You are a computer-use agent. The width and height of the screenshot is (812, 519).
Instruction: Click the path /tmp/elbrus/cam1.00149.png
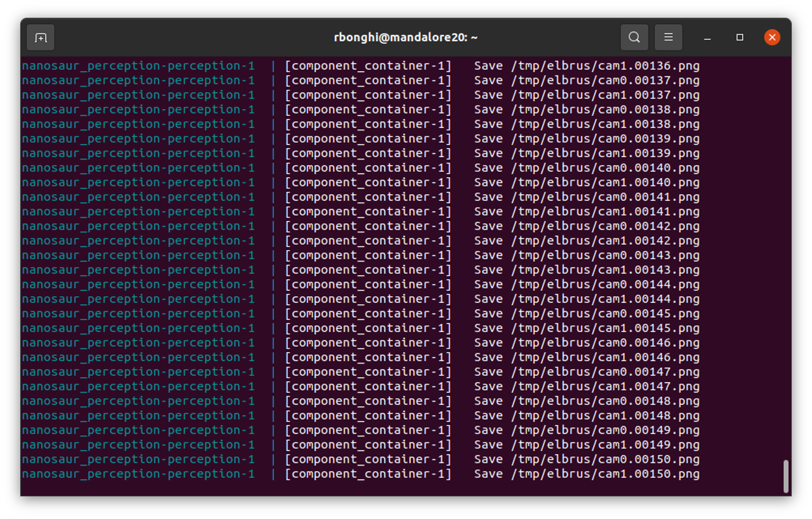pyautogui.click(x=605, y=445)
